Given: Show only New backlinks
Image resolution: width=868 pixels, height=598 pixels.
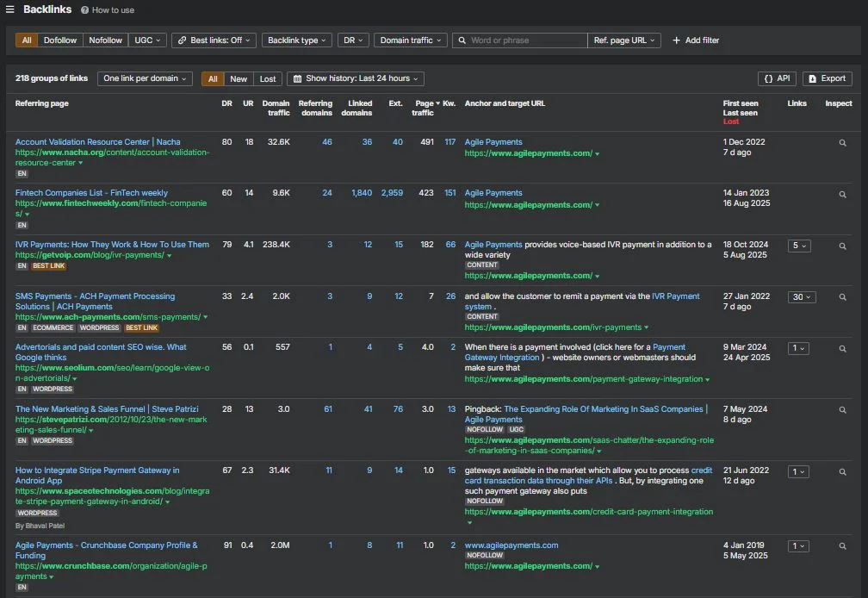Looking at the screenshot, I should [x=239, y=78].
